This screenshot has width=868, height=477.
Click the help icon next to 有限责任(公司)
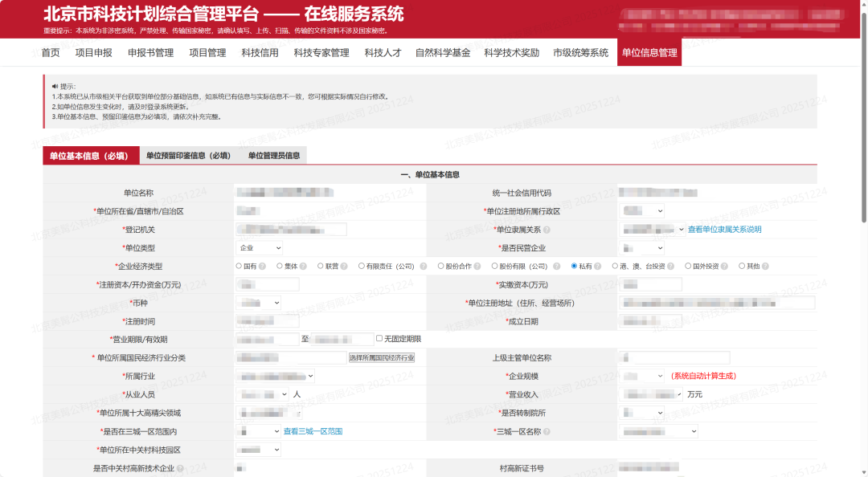[x=423, y=266]
